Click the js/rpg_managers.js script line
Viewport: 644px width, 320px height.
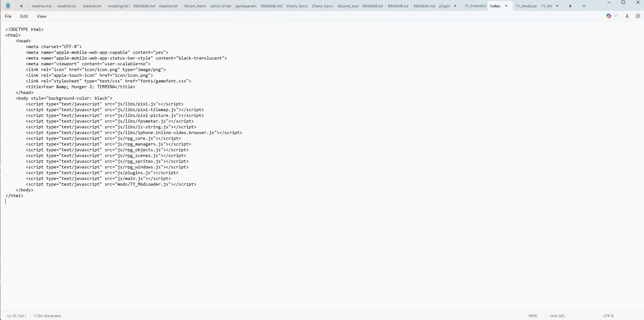point(108,144)
